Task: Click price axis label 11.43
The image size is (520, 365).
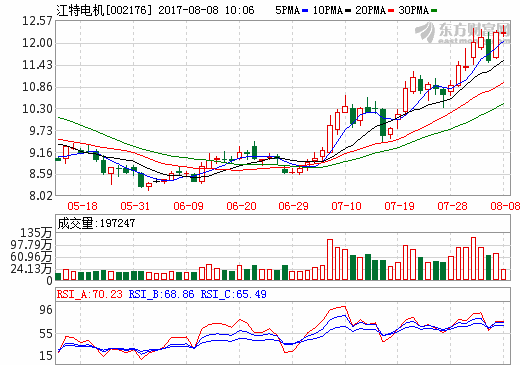Action: (37, 65)
